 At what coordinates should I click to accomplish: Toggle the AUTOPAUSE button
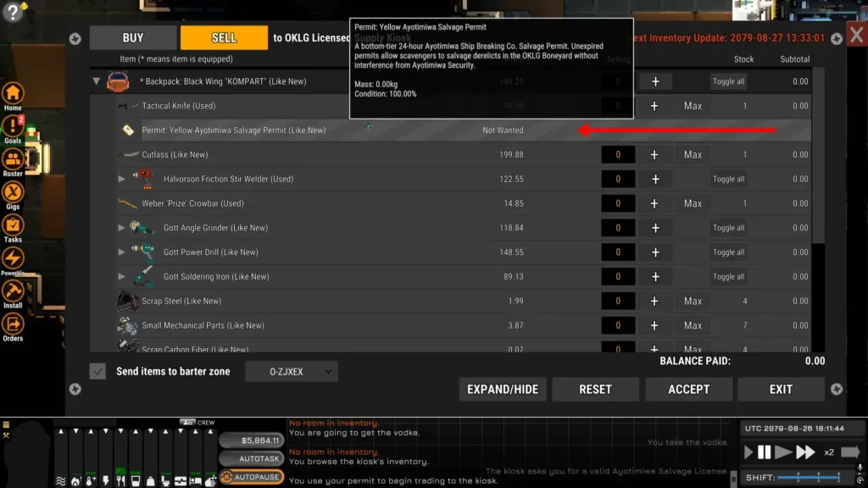click(251, 477)
